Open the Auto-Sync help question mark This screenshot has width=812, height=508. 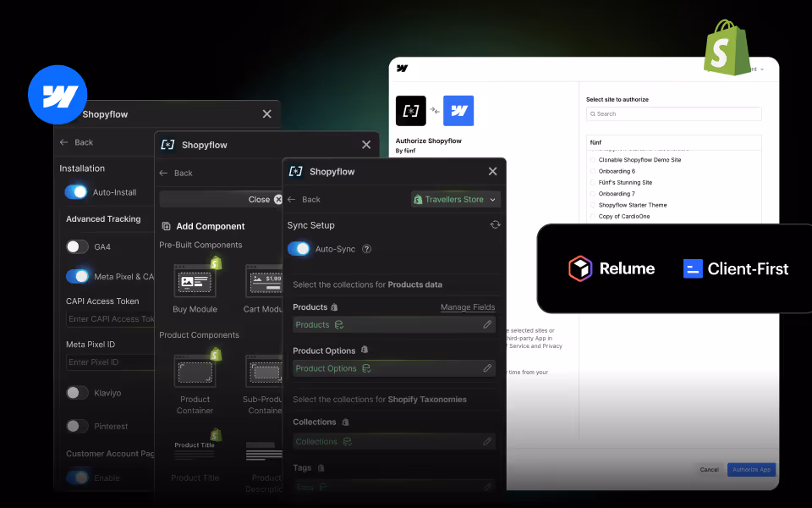coord(366,249)
